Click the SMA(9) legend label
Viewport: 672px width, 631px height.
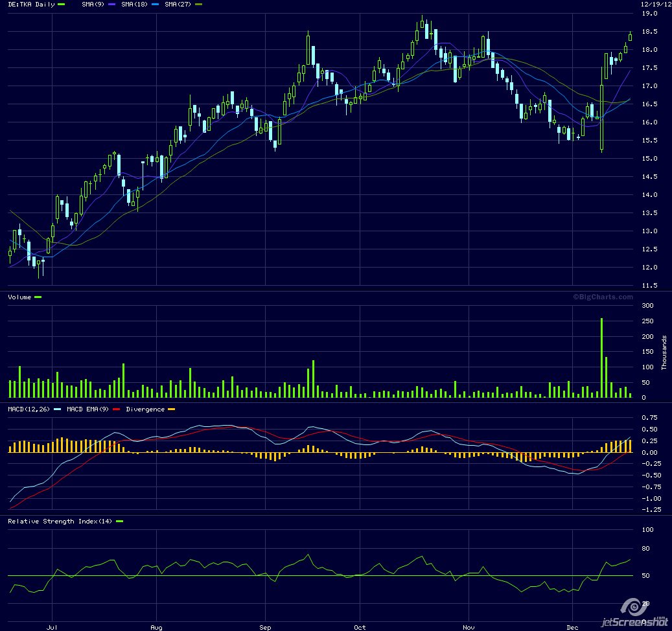pos(93,5)
